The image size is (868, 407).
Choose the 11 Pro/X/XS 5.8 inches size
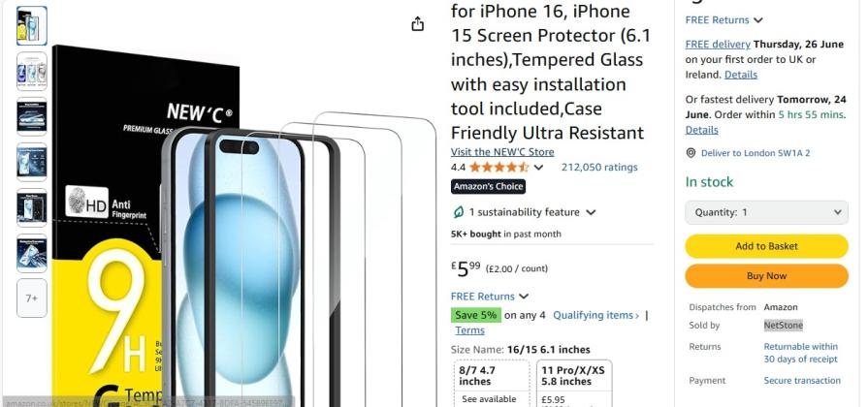(x=574, y=384)
